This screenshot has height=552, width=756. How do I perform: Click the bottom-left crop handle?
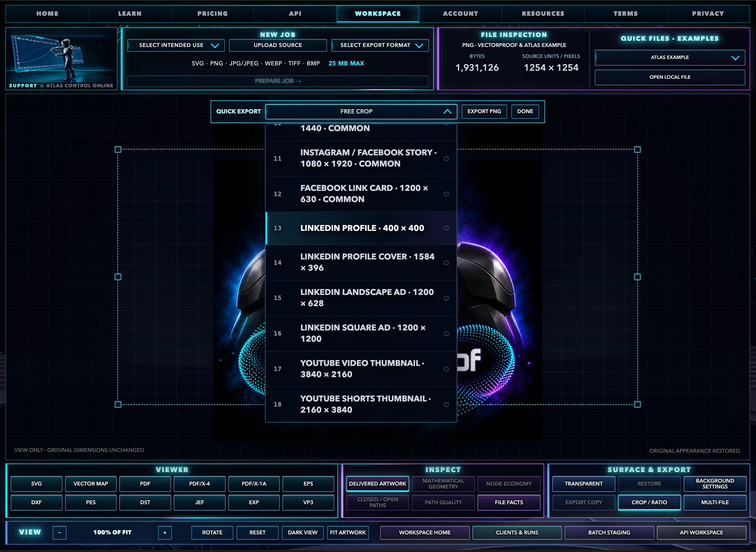tap(118, 404)
